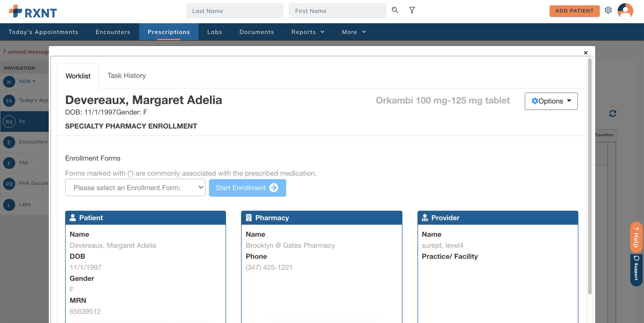Click the TA circle icon in navigation
Image resolution: width=644 pixels, height=323 pixels.
pos(9,101)
